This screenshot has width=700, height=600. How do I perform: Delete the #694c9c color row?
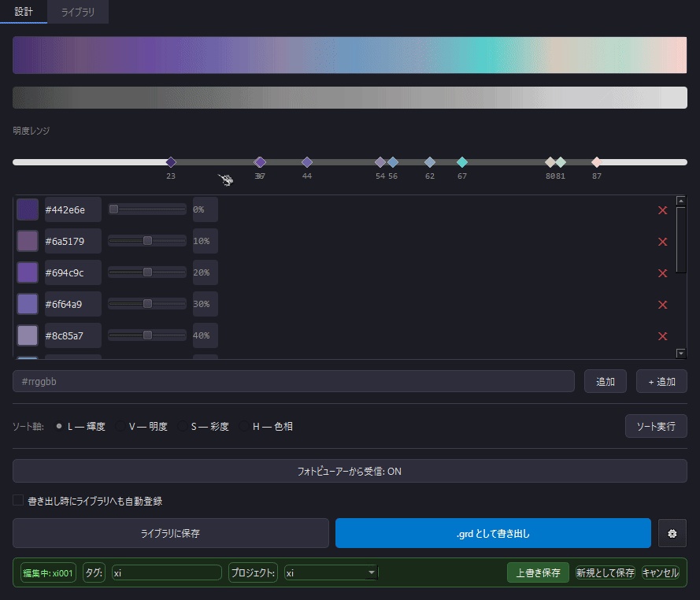[x=662, y=272]
